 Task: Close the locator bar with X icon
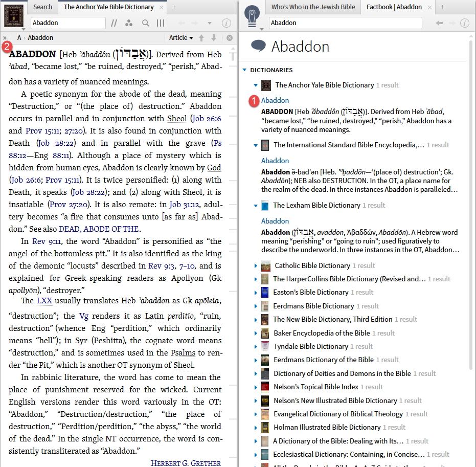pyautogui.click(x=230, y=38)
